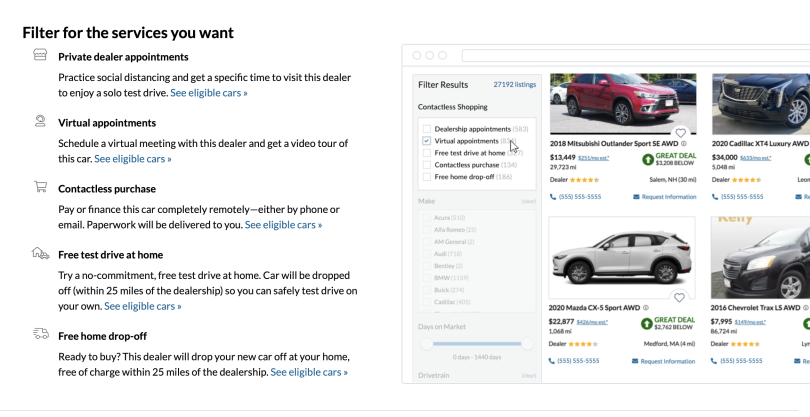Open See eligible cars for Contactless purchase

tap(284, 225)
